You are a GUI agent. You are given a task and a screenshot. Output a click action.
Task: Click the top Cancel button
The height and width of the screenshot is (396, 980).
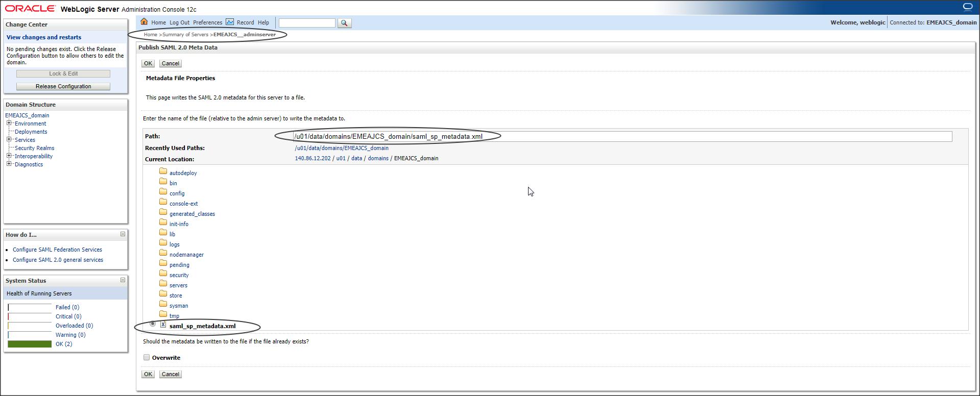tap(171, 63)
